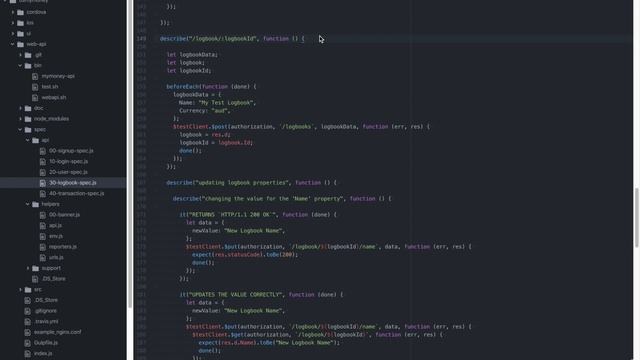This screenshot has height=360, width=640.
Task: Click the 'Name: "My Test Logbook"' line
Action: 218,103
